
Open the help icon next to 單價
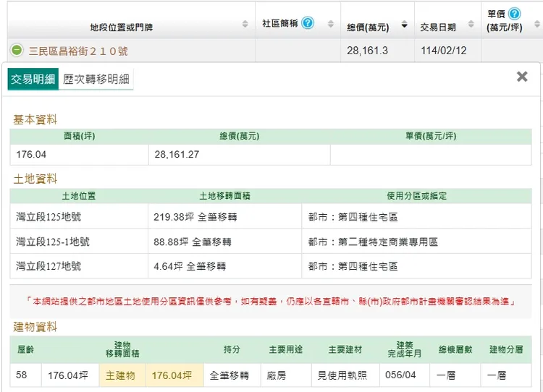pyautogui.click(x=514, y=14)
